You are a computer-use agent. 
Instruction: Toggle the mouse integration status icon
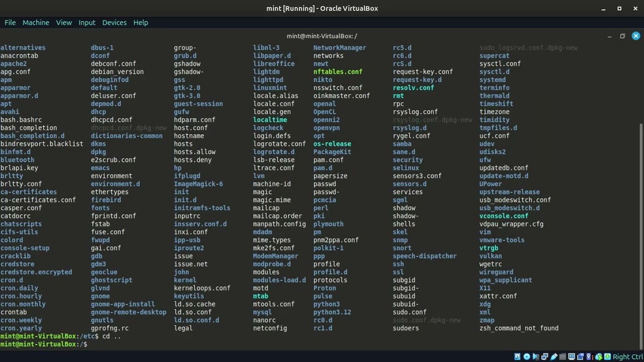pyautogui.click(x=599, y=357)
